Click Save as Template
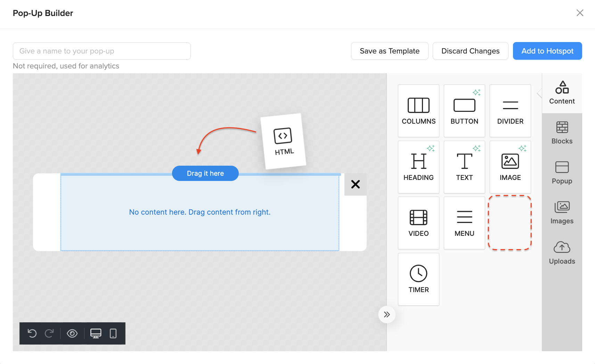595x364 pixels. 390,51
